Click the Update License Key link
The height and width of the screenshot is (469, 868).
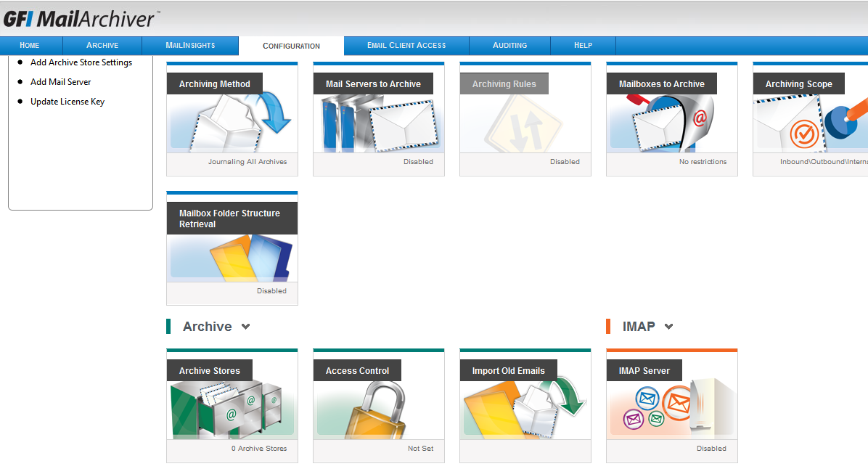(x=67, y=102)
